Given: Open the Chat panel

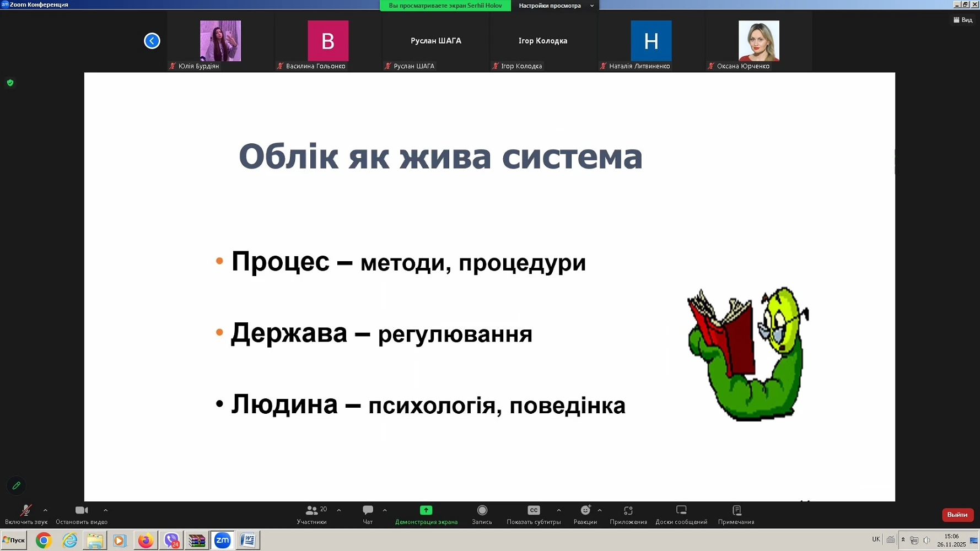Looking at the screenshot, I should coord(368,511).
